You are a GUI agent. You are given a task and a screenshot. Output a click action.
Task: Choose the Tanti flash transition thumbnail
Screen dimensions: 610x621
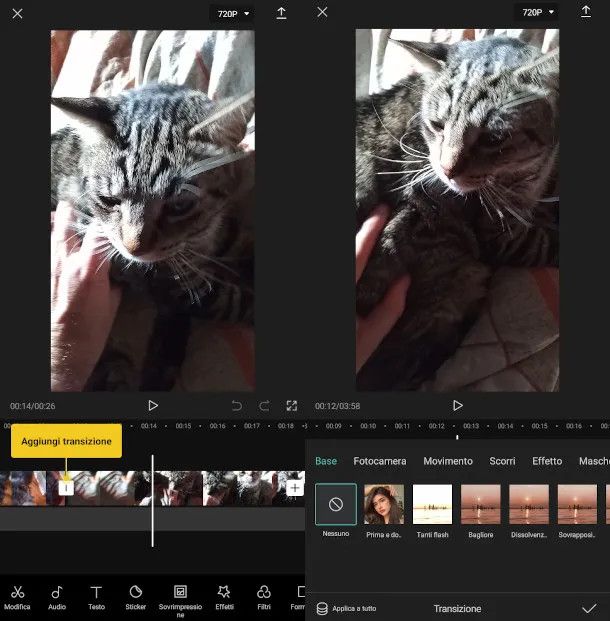click(432, 505)
